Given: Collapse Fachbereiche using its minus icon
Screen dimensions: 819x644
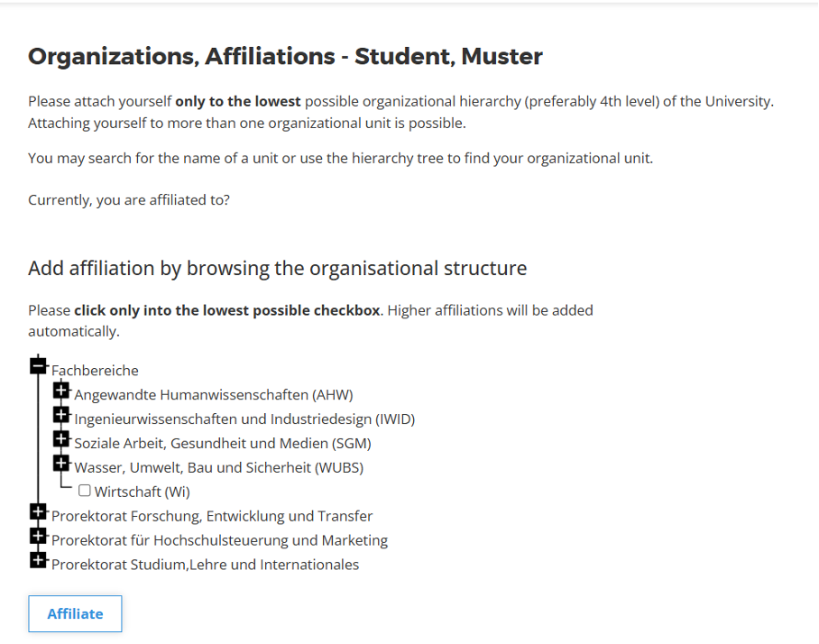Looking at the screenshot, I should coord(38,365).
